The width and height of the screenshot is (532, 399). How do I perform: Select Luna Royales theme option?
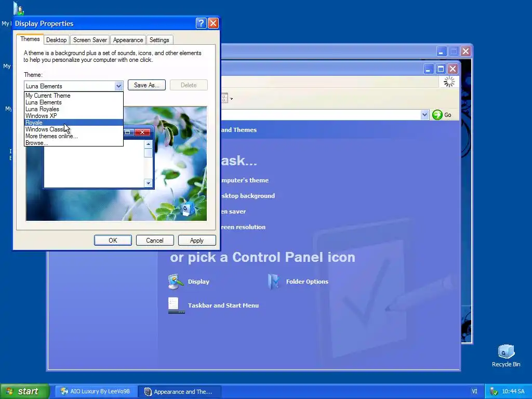(74, 109)
